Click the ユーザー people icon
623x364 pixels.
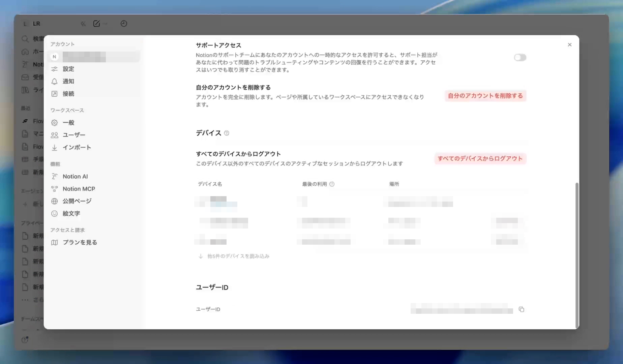tap(54, 135)
